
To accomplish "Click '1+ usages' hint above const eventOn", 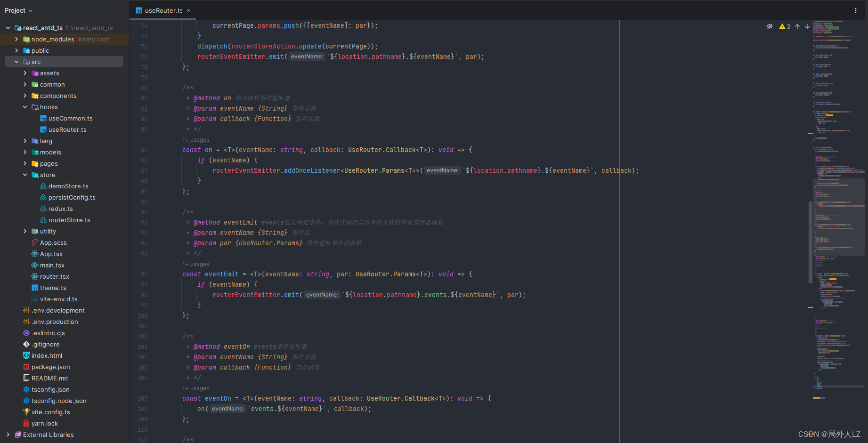I will pyautogui.click(x=195, y=388).
